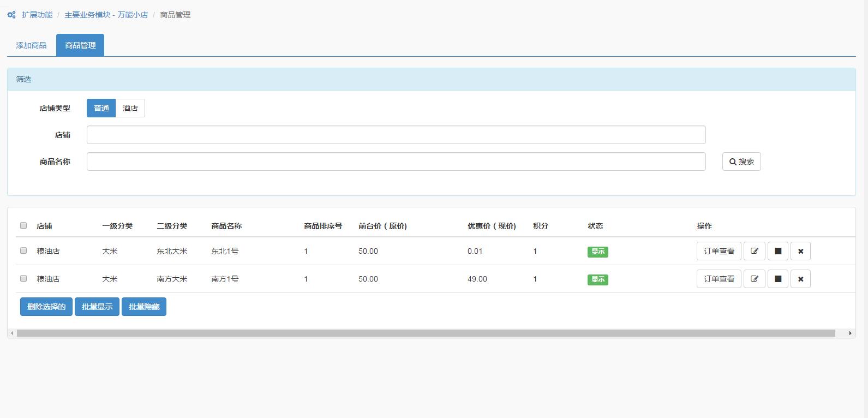Open the 添加商品 tab
The image size is (868, 418).
coord(31,45)
